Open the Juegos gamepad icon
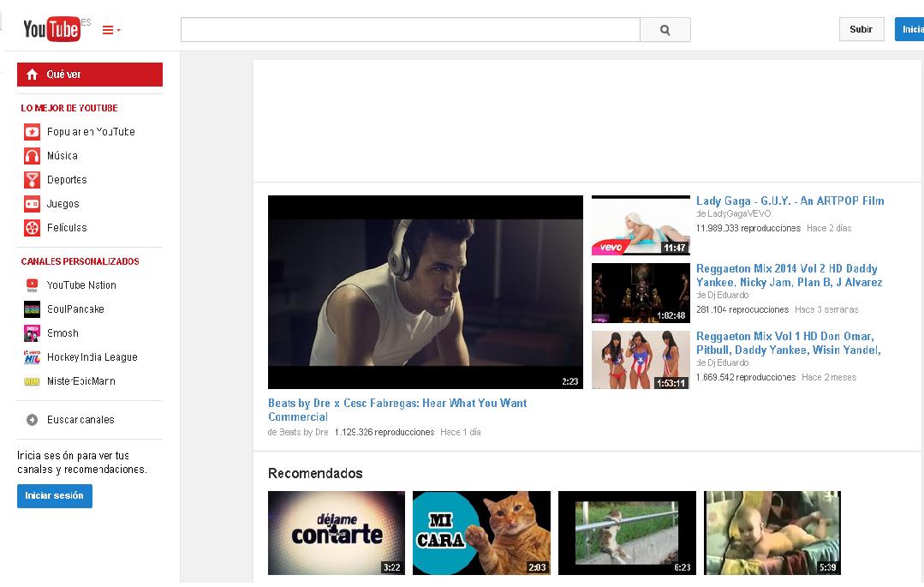Image resolution: width=924 pixels, height=587 pixels. [x=32, y=204]
